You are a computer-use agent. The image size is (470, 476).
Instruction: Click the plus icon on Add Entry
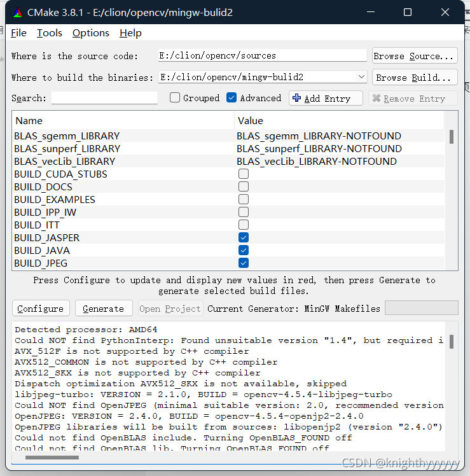coord(296,98)
